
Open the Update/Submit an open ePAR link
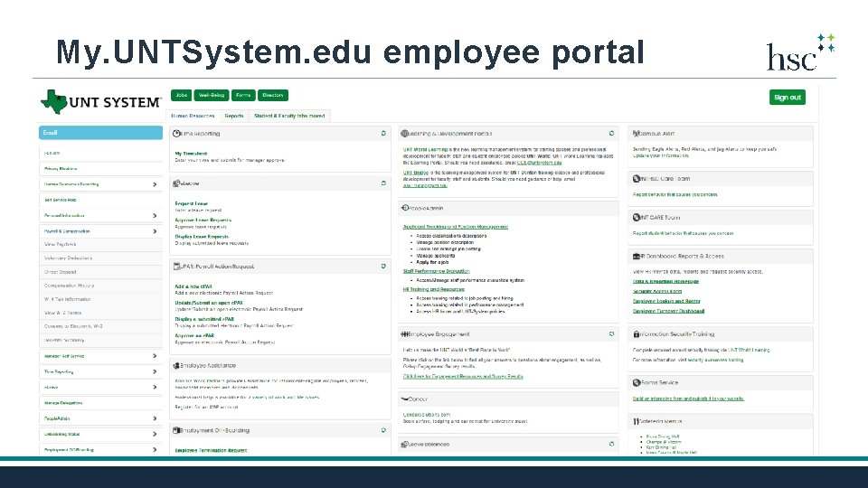(209, 303)
